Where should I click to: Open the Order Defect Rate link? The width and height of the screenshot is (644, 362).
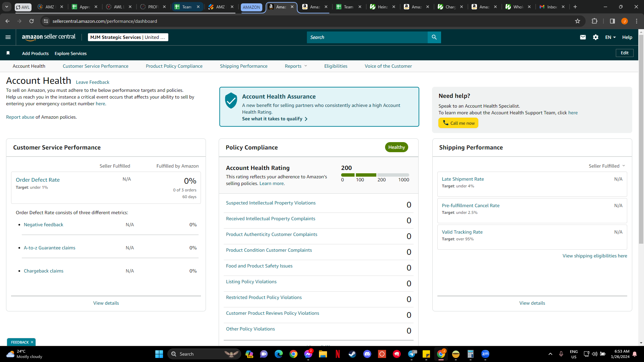[x=38, y=180]
